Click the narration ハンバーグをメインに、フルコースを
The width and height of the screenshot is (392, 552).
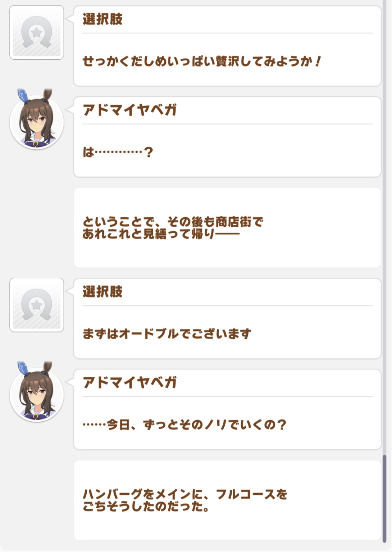tap(184, 494)
